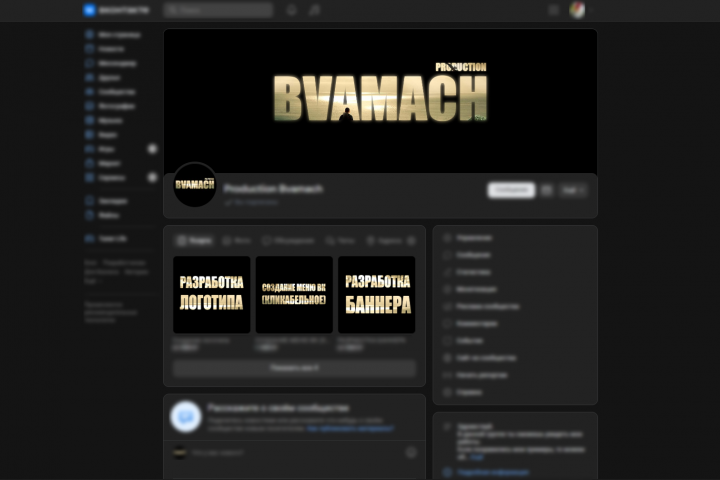Open the Создание меню ВК service card
Viewport: 720px width, 480px height.
294,294
